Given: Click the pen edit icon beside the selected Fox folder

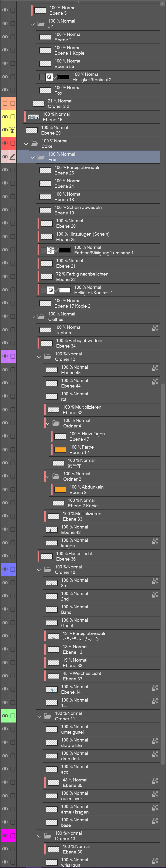Looking at the screenshot, I should [x=12, y=157].
